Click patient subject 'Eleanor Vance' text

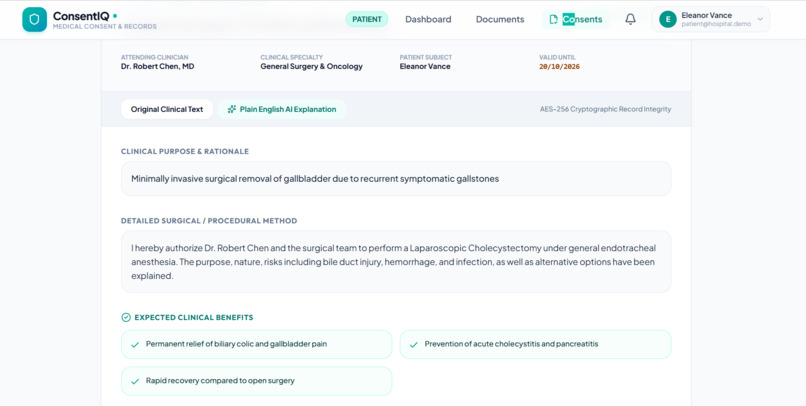coord(425,66)
